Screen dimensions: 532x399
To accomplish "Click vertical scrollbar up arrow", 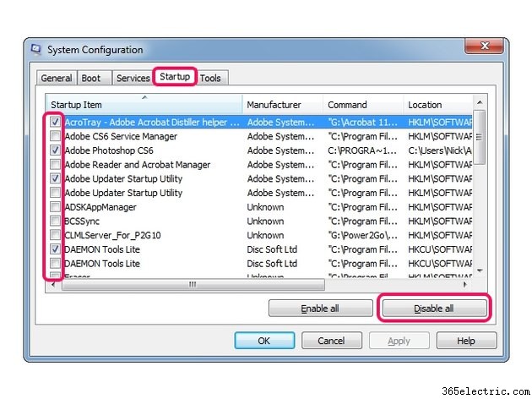I will coord(480,102).
